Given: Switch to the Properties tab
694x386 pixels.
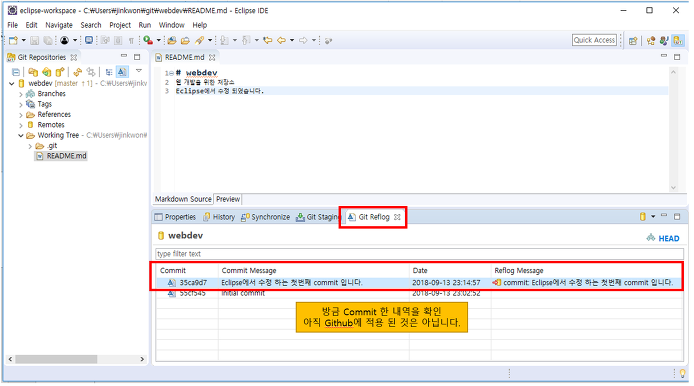Looking at the screenshot, I should click(x=175, y=217).
